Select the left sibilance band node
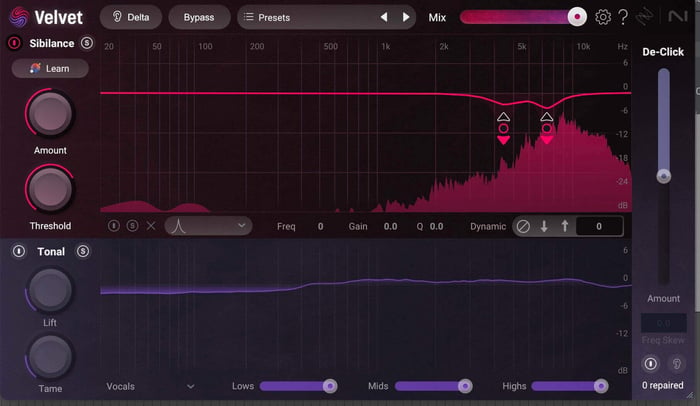This screenshot has width=700, height=406. click(503, 129)
